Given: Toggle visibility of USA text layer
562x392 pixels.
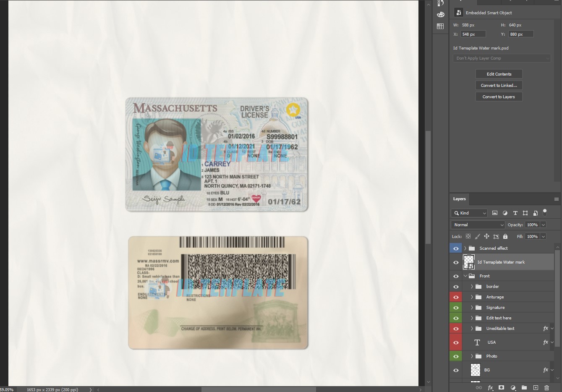Looking at the screenshot, I should coord(456,342).
